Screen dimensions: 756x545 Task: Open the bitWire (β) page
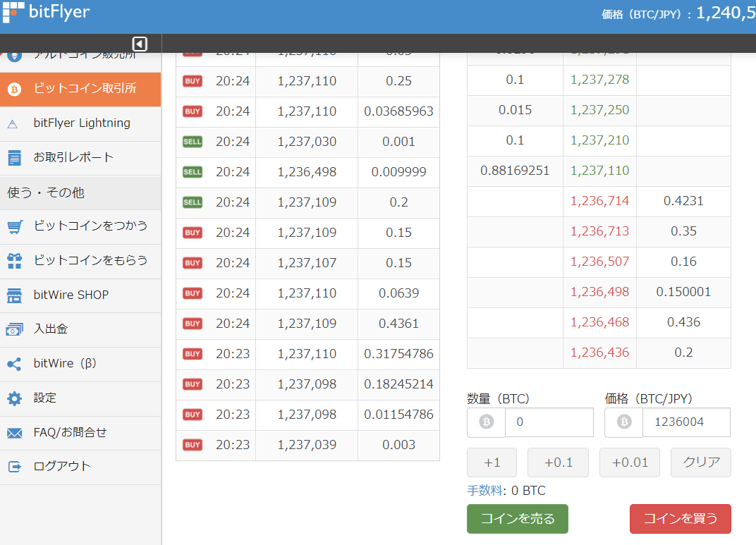click(80, 365)
